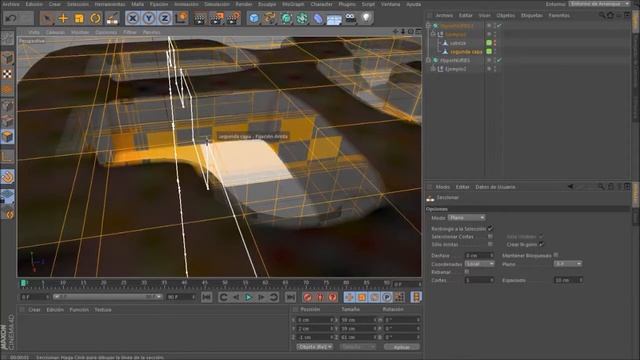Click the checkerboard texture mode icon
Image resolution: width=640 pixels, height=360 pixels.
pos(7,74)
